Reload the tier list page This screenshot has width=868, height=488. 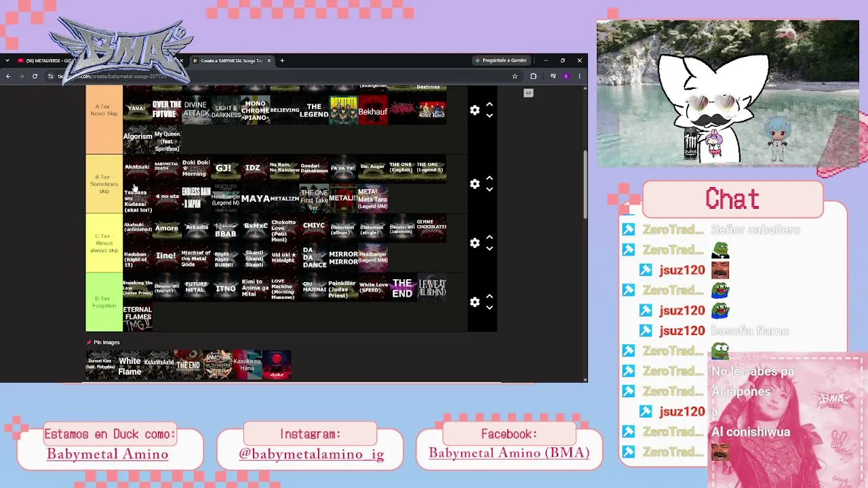click(x=35, y=77)
